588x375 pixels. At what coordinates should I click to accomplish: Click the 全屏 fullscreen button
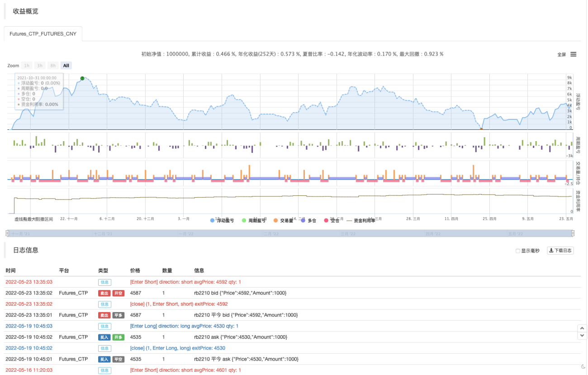click(x=561, y=54)
